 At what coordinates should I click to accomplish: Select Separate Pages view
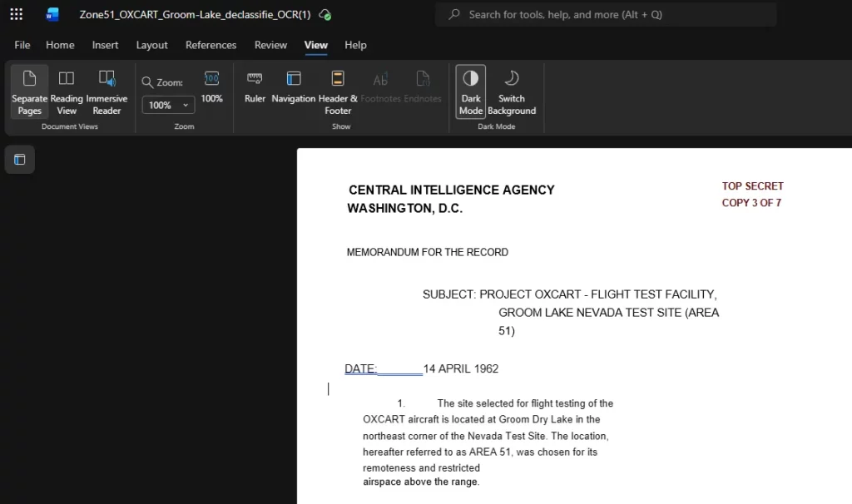tap(29, 91)
